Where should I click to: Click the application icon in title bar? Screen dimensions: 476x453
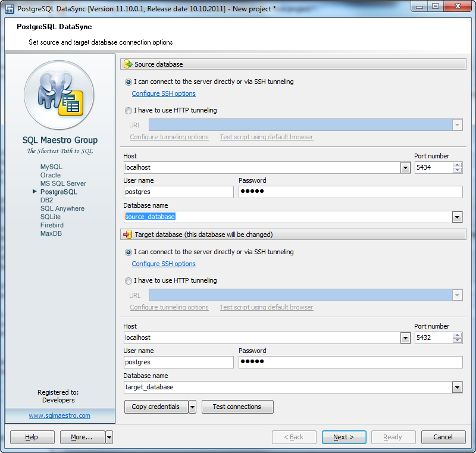[x=9, y=9]
